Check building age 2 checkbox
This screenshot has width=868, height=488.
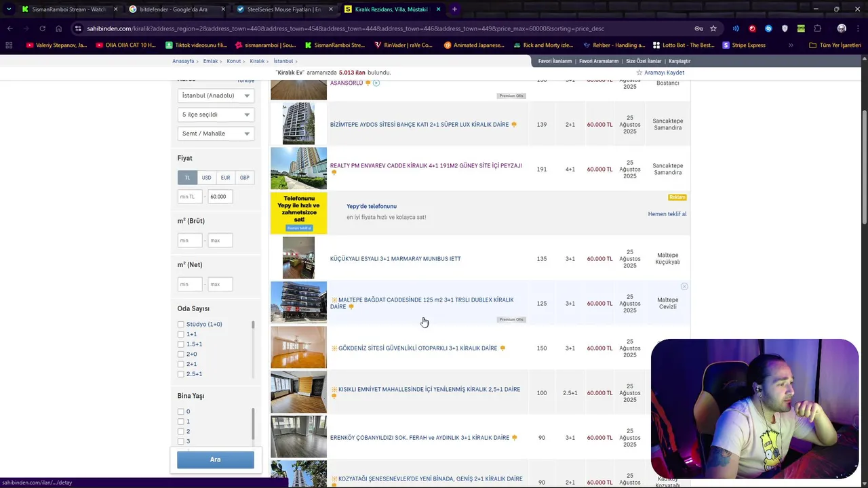coord(181,431)
